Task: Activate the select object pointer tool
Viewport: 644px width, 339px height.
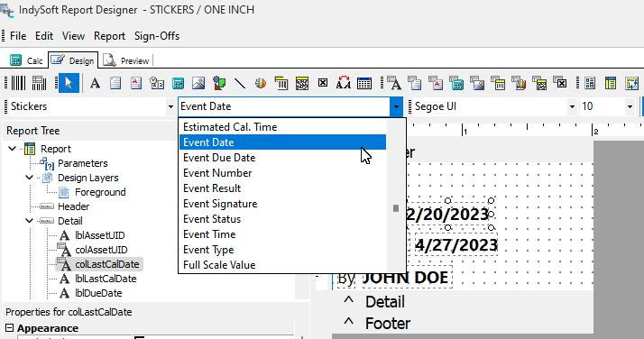Action: 69,83
